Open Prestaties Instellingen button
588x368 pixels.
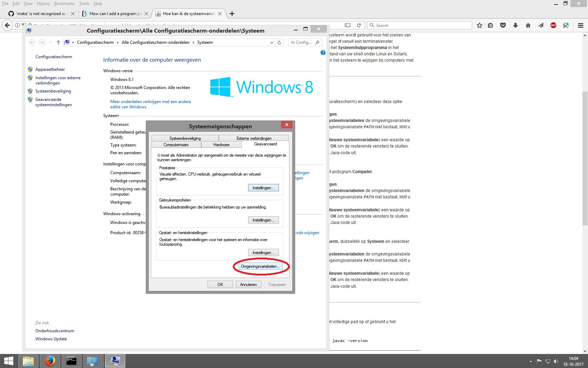click(x=264, y=188)
